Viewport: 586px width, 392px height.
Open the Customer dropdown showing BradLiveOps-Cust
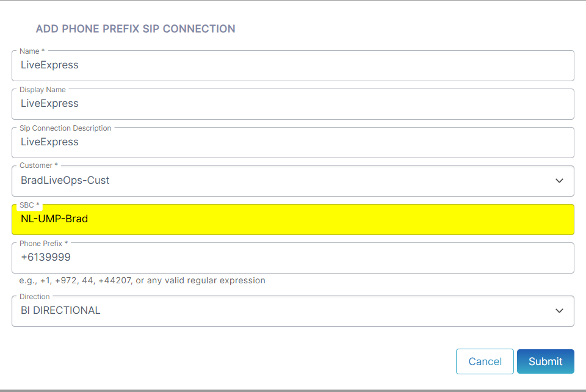coord(292,181)
